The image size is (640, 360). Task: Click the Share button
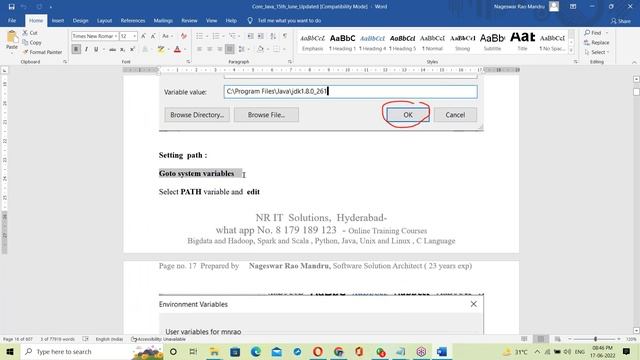click(620, 21)
